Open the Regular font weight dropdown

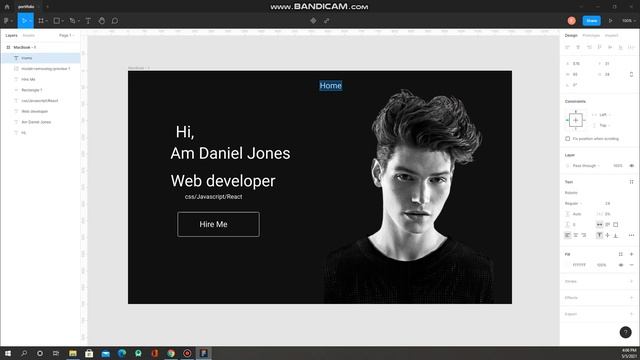[x=574, y=203]
